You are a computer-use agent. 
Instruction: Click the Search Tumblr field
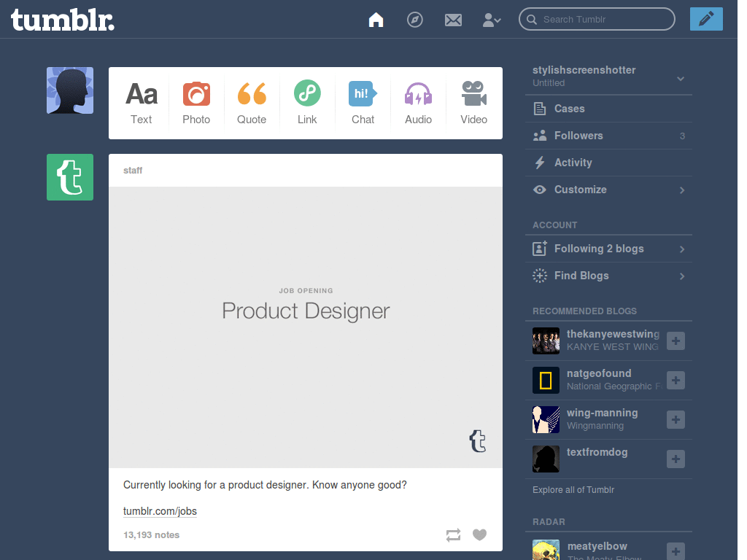pyautogui.click(x=597, y=19)
